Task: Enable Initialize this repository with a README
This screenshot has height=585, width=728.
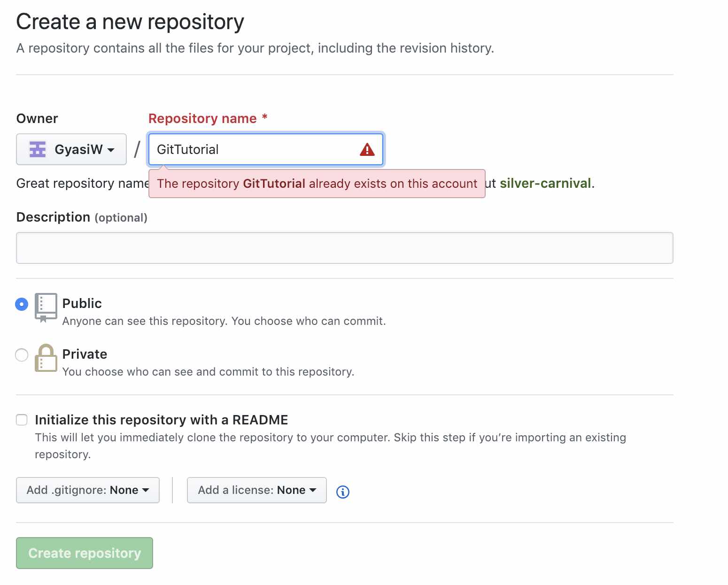Action: 22,420
